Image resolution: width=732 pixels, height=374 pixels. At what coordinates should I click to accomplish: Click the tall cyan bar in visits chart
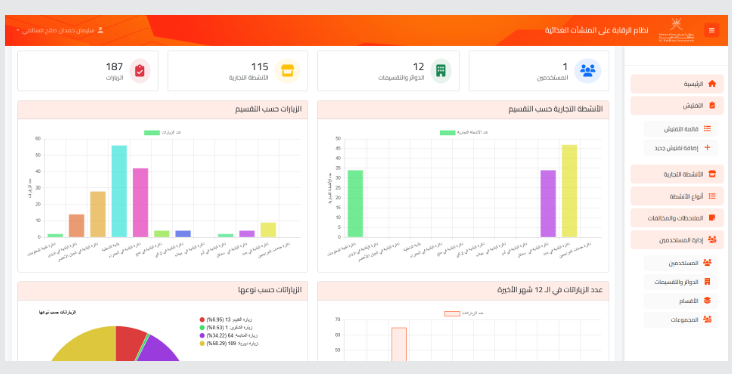click(x=119, y=191)
